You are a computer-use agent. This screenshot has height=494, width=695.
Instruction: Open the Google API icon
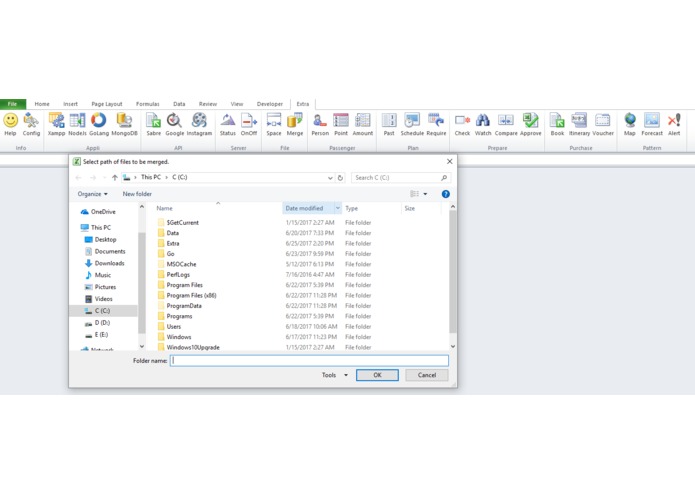174,120
